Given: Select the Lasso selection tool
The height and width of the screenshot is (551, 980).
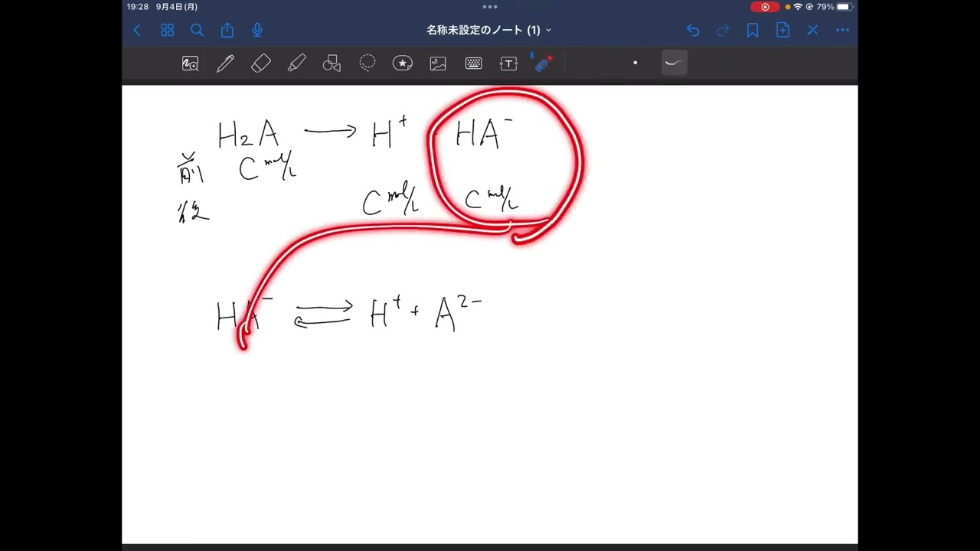Looking at the screenshot, I should pyautogui.click(x=367, y=64).
